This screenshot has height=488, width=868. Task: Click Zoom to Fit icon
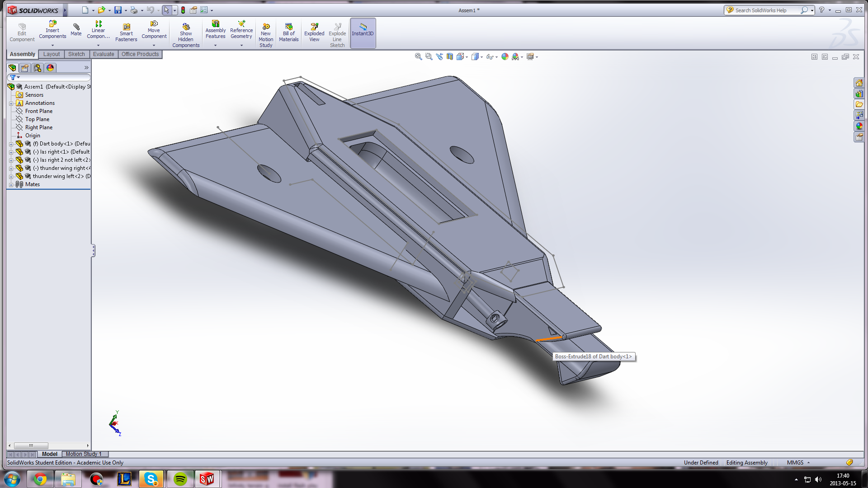419,56
